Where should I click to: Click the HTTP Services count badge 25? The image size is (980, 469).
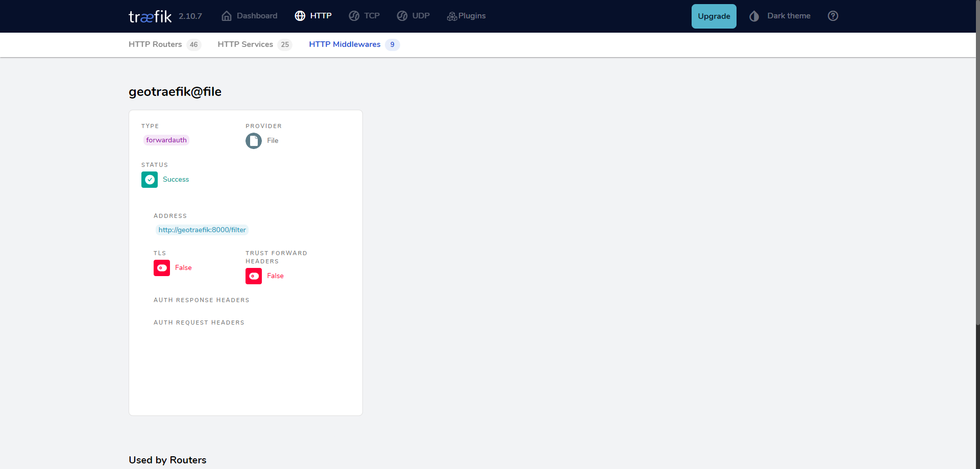pos(285,45)
